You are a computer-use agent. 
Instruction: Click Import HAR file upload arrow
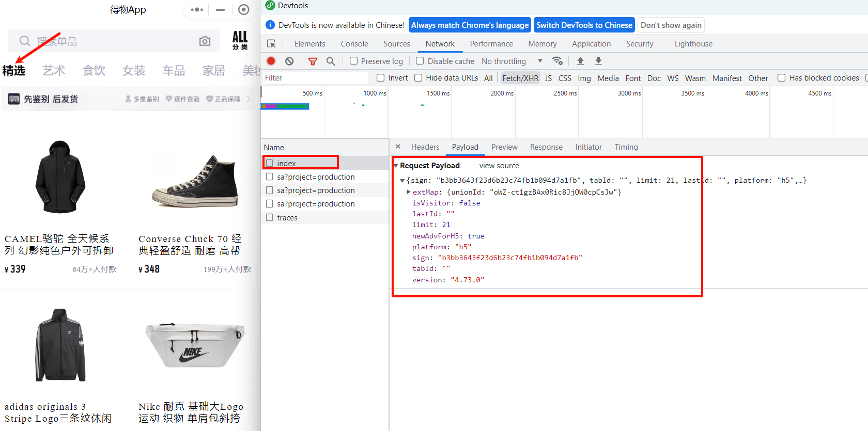(x=580, y=61)
